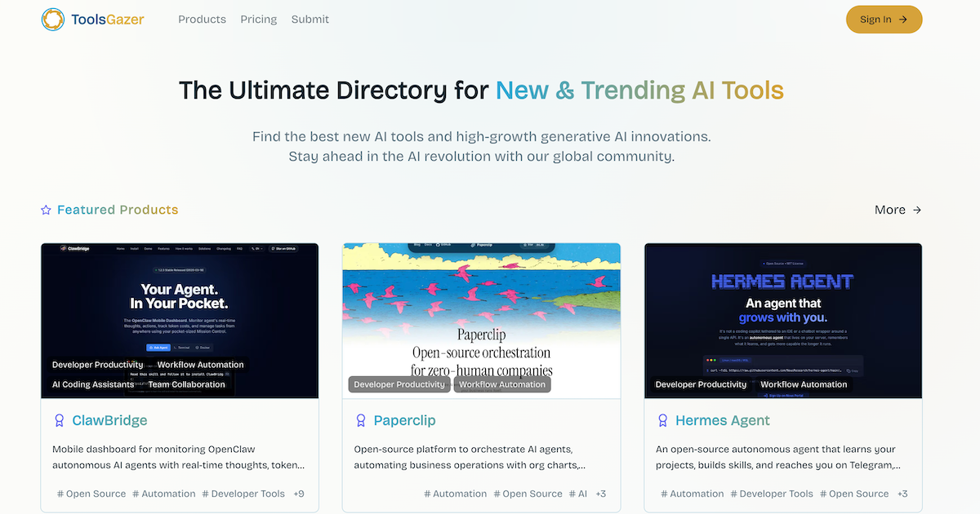Click the award badge icon next to Hermes Agent
980x514 pixels.
click(662, 421)
